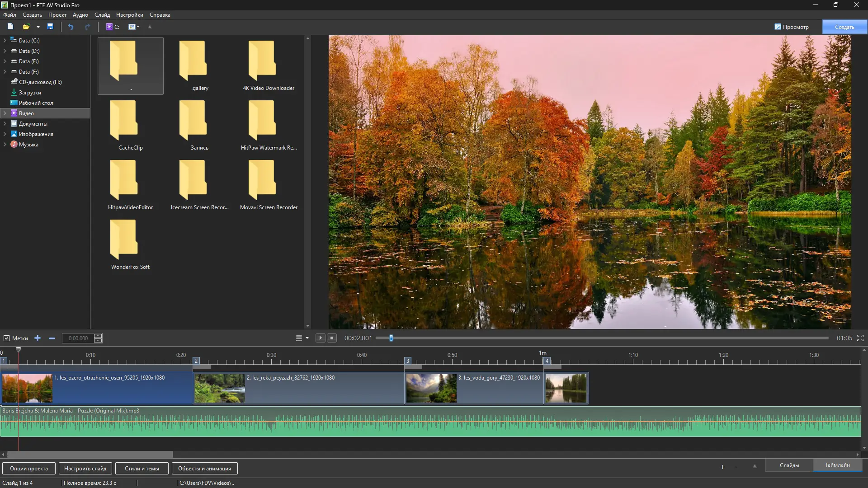This screenshot has height=488, width=868.
Task: Expand the Data (D:) drive node
Action: [5, 51]
